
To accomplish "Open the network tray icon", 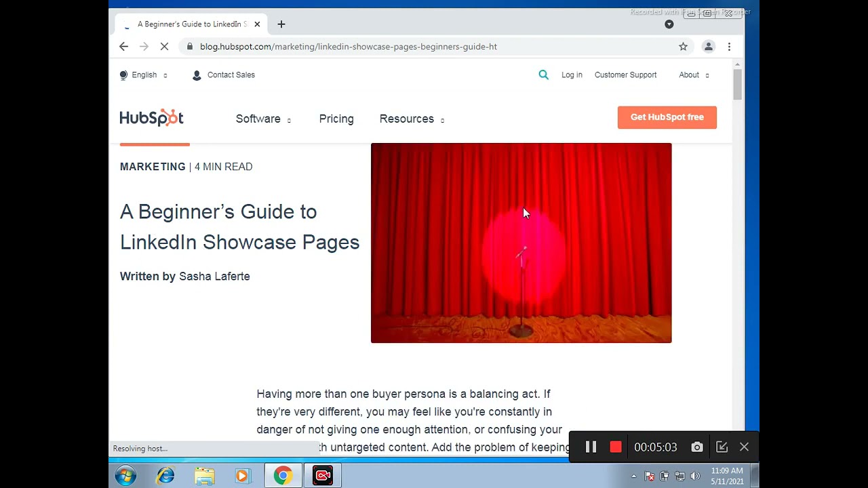I will (680, 476).
